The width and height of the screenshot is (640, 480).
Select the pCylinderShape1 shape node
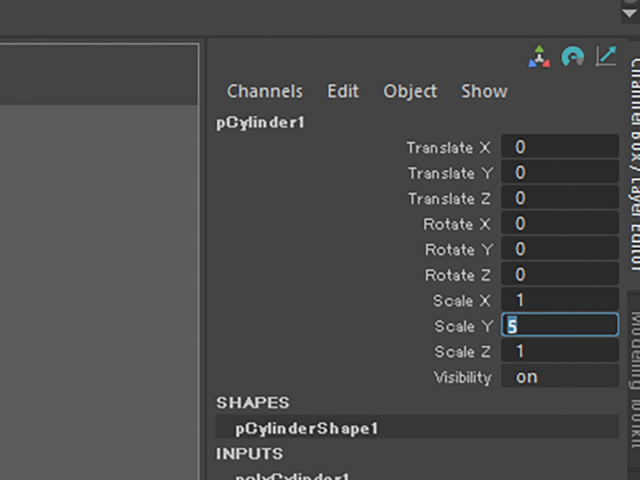[417, 428]
